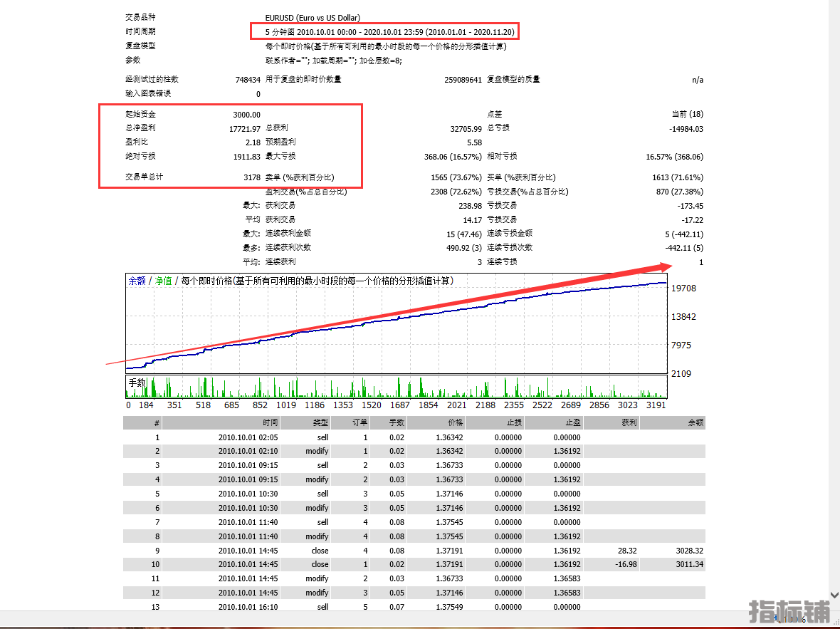Click the 获利 column header
Viewport: 840px width, 629px height.
click(629, 422)
